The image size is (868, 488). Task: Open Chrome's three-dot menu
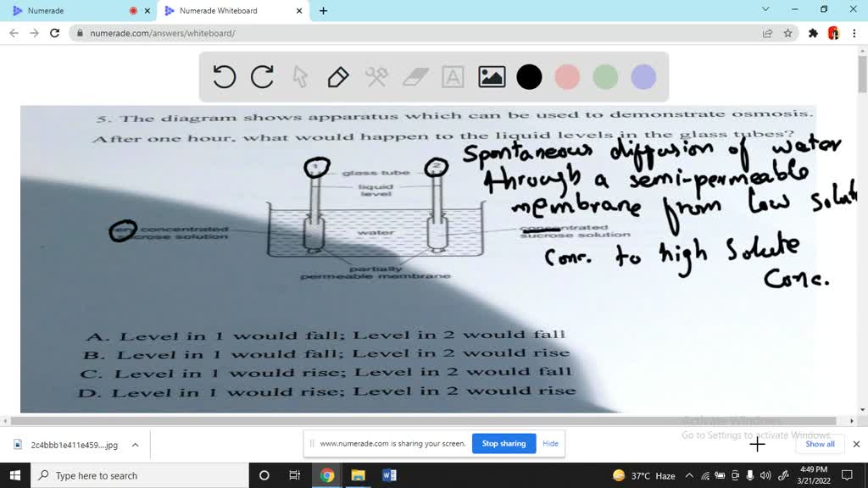(853, 32)
